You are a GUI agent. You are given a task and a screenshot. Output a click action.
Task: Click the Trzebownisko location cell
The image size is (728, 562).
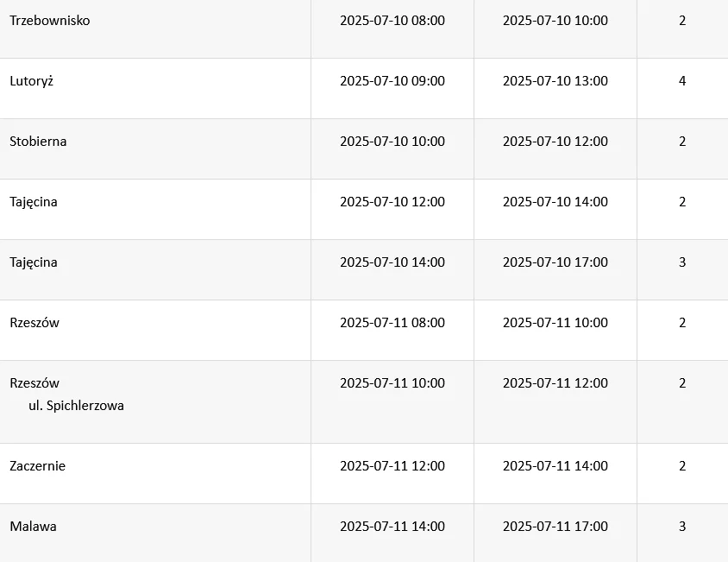click(x=50, y=21)
